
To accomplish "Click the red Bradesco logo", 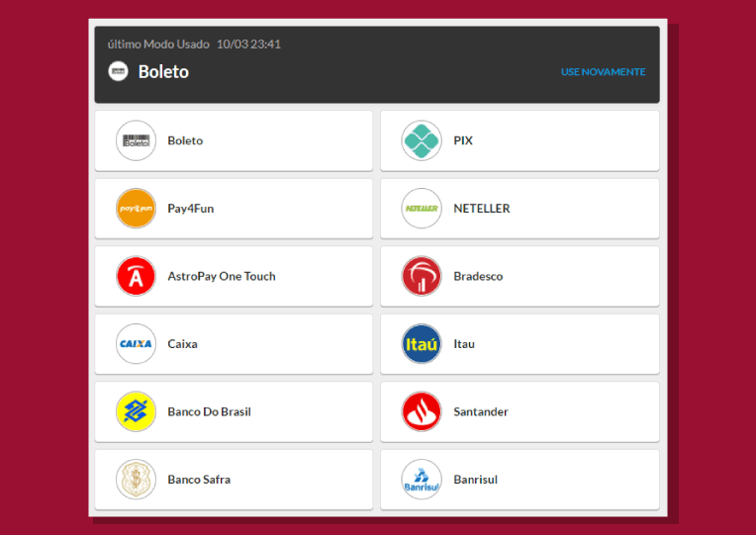I will 422,276.
